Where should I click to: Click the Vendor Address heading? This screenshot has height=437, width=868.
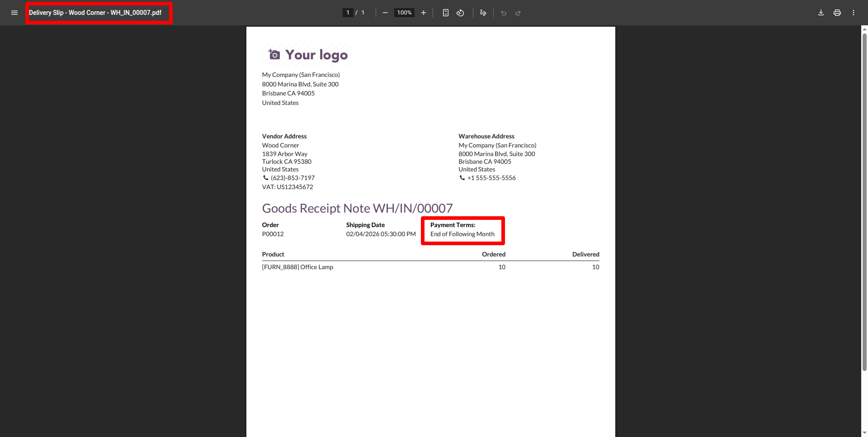click(x=284, y=136)
